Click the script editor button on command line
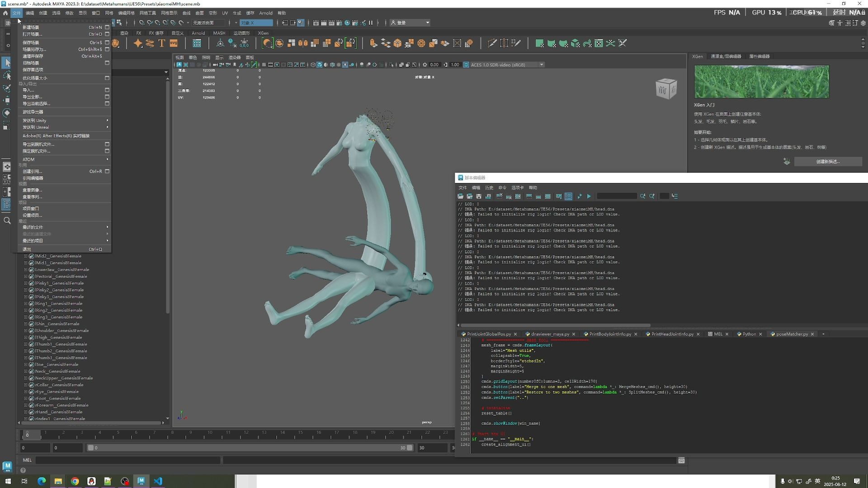 pos(681,460)
